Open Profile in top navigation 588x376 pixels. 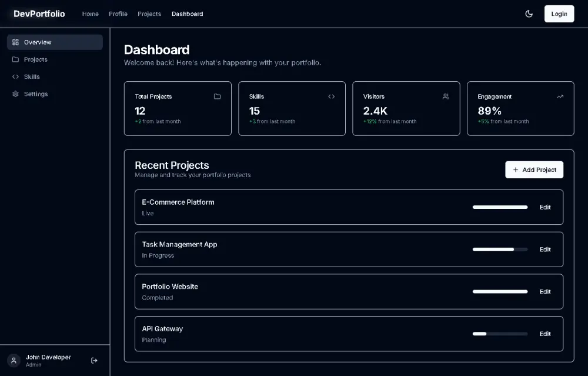(x=118, y=14)
